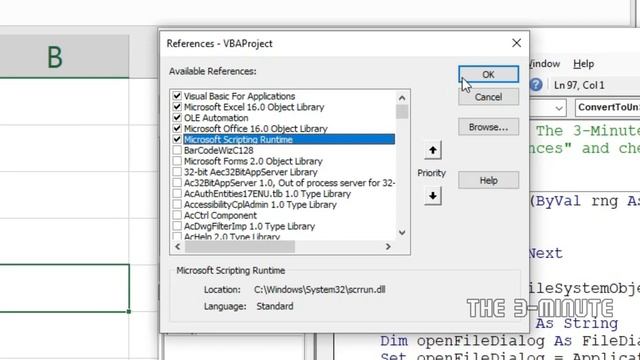Click the Dim openFileDialog code line
Screen dimensions: 640x360
point(510,341)
